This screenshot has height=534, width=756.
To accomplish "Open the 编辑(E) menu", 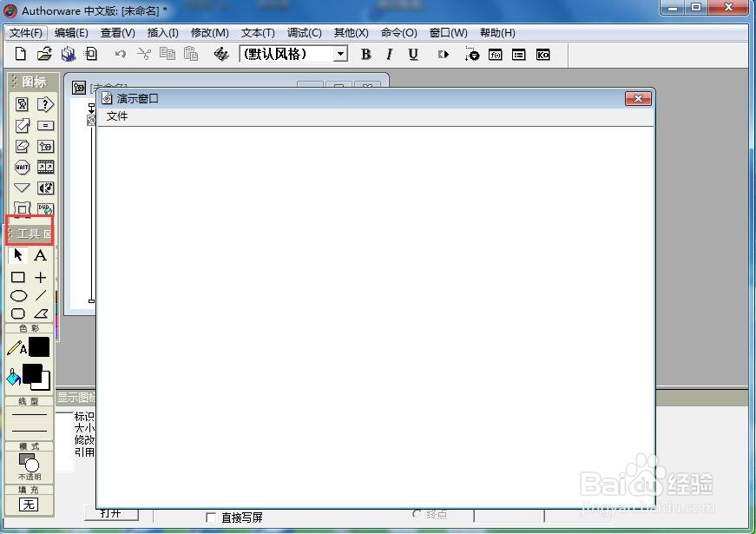I will [x=71, y=33].
